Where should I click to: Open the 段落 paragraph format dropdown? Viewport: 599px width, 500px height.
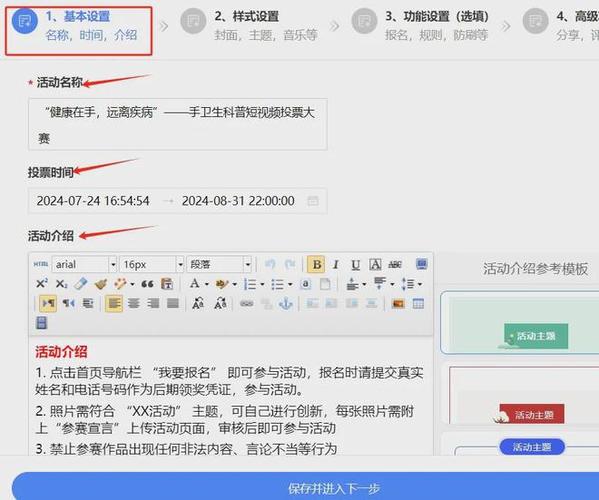219,264
